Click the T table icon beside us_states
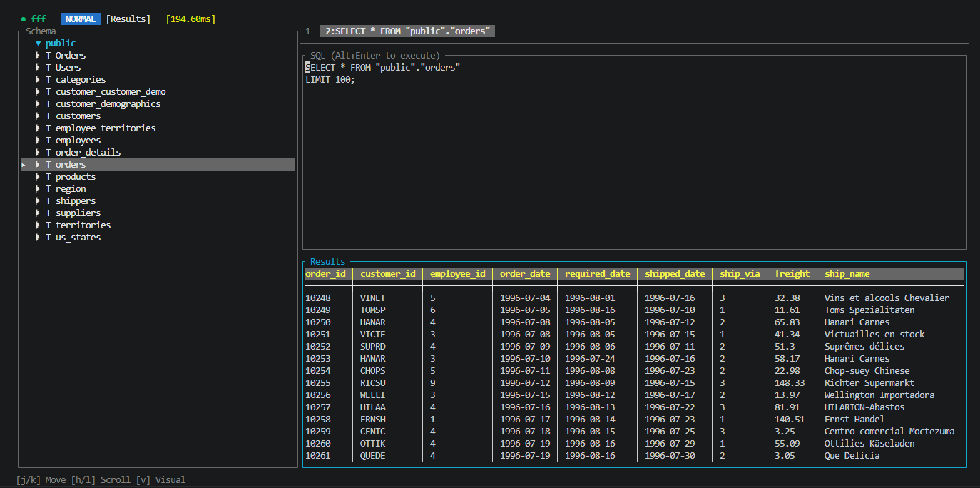This screenshot has height=488, width=980. point(49,238)
